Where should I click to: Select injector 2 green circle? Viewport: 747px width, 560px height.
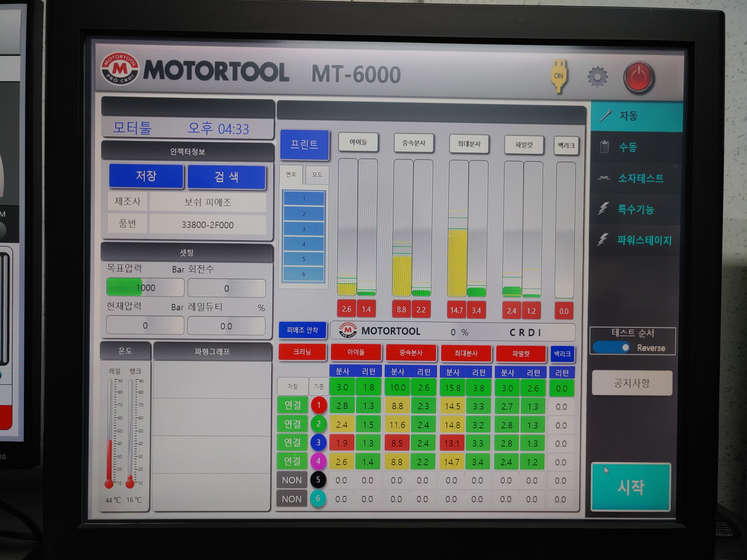point(318,424)
